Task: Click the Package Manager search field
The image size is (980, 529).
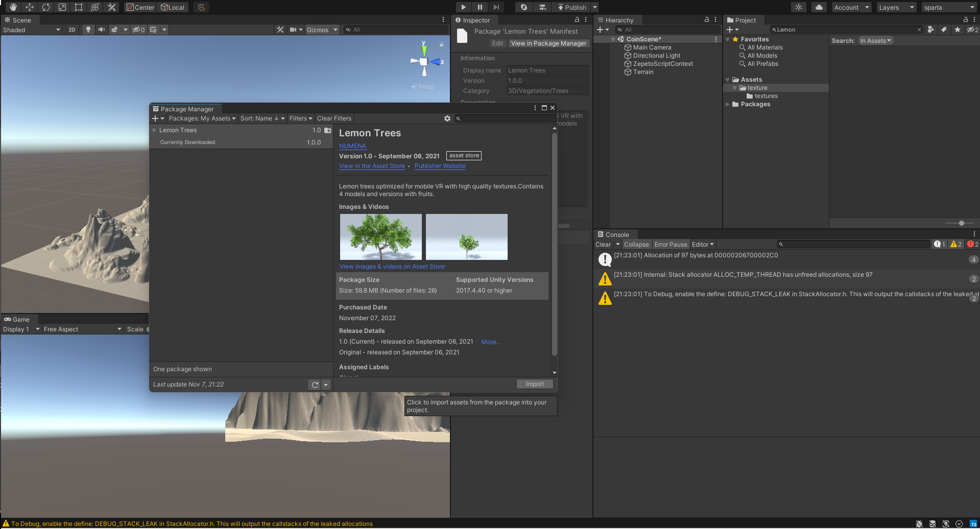Action: pos(505,118)
